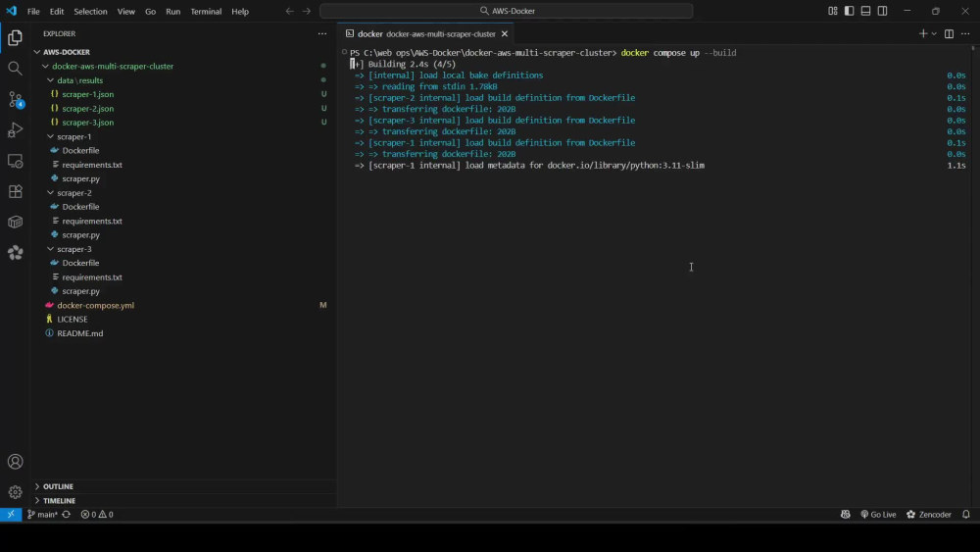Open Manage gear icon
This screenshot has height=552, width=980.
click(x=15, y=492)
